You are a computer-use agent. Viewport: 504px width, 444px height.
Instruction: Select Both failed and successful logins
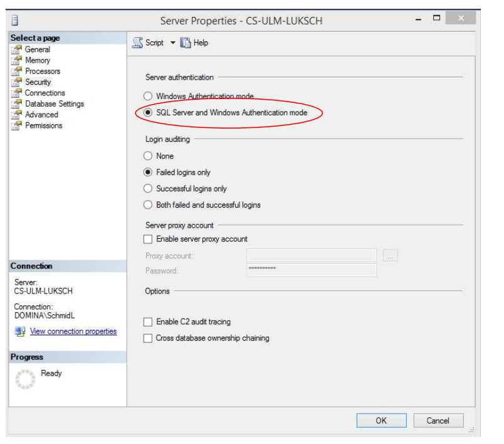149,205
